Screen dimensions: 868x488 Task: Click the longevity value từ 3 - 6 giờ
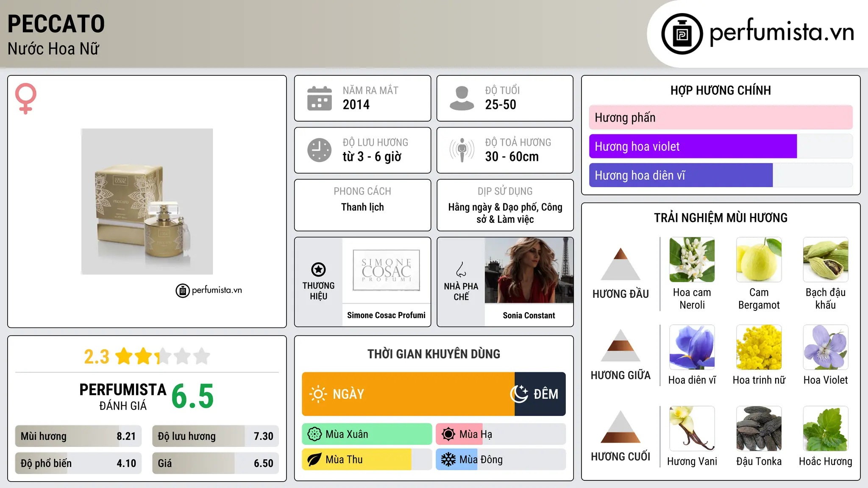tap(372, 157)
